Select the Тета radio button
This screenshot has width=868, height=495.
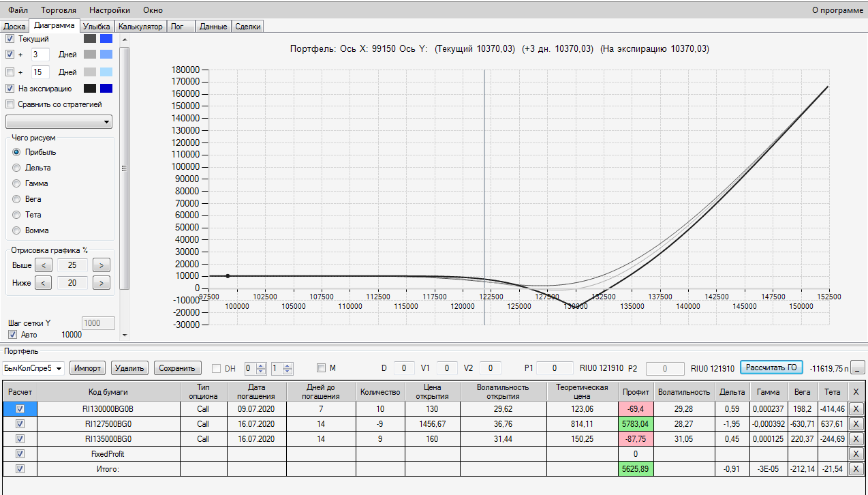pyautogui.click(x=17, y=215)
